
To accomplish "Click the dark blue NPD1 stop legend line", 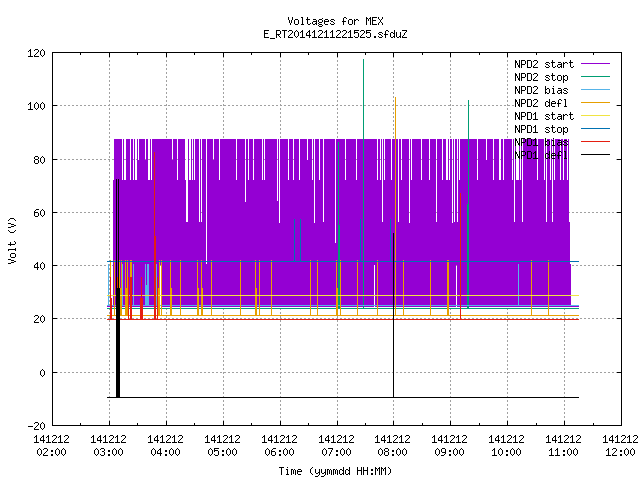I will point(595,129).
